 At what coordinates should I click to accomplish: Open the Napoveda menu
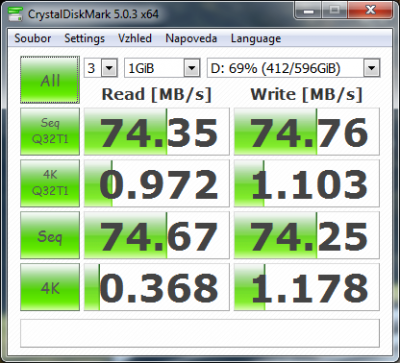coord(191,38)
